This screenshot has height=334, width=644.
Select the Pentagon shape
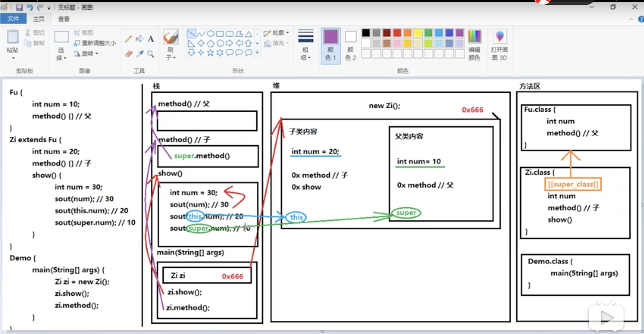click(x=211, y=43)
